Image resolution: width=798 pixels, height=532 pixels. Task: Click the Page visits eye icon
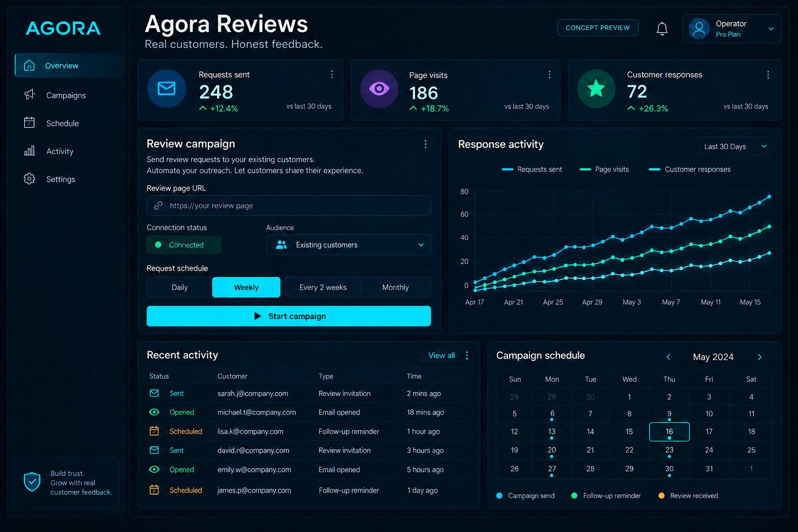tap(379, 89)
